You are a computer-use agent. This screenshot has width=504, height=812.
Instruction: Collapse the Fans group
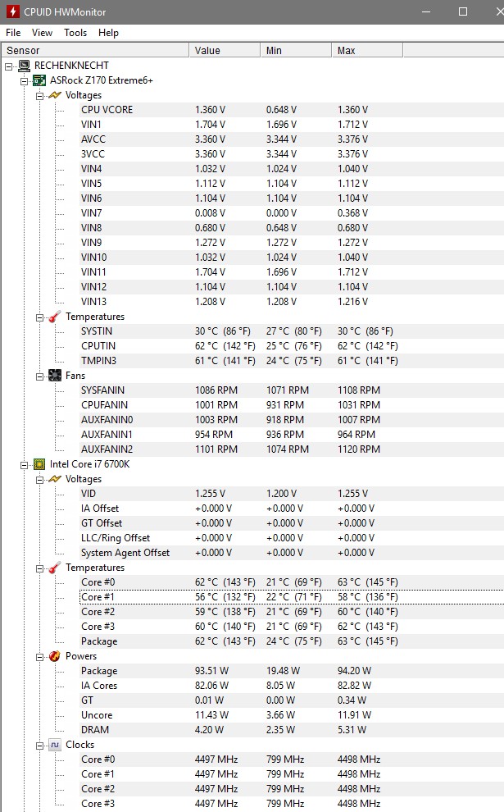tap(39, 376)
